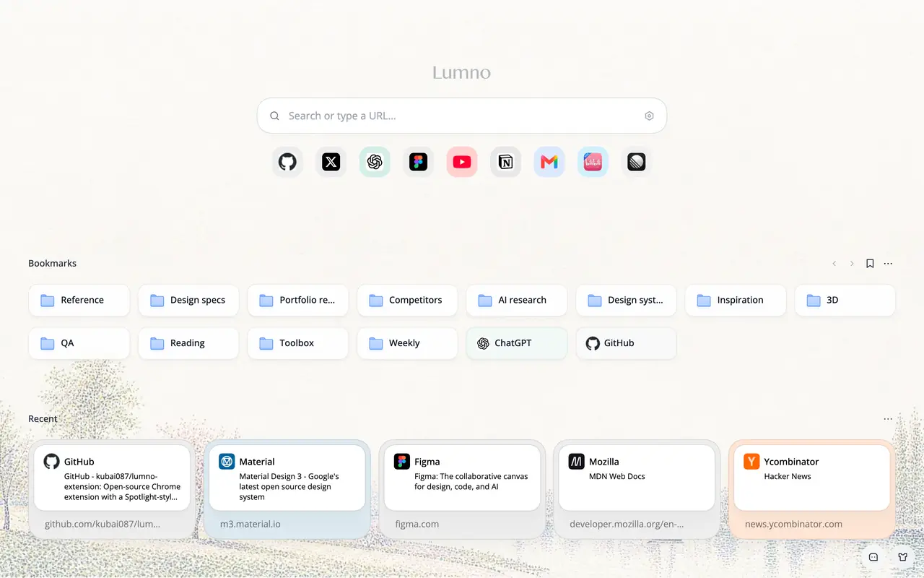Open the Reading bookmark folder
The height and width of the screenshot is (578, 924).
pos(188,343)
